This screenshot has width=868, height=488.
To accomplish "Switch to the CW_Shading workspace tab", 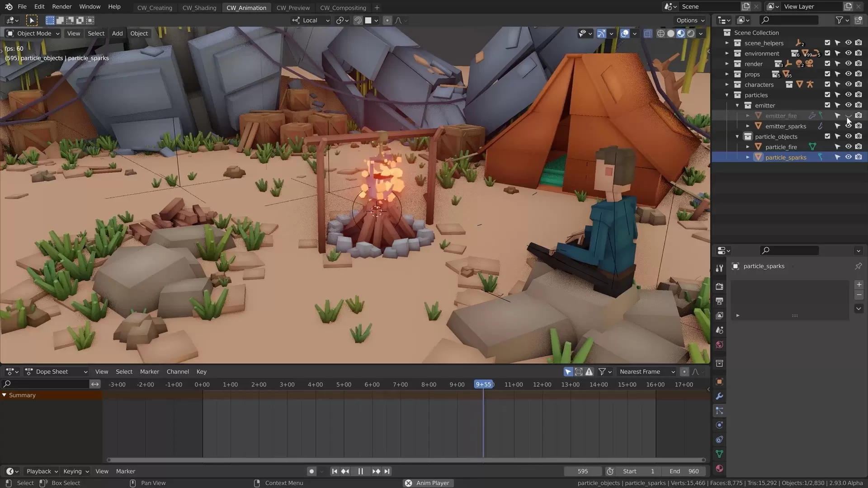I will 199,8.
